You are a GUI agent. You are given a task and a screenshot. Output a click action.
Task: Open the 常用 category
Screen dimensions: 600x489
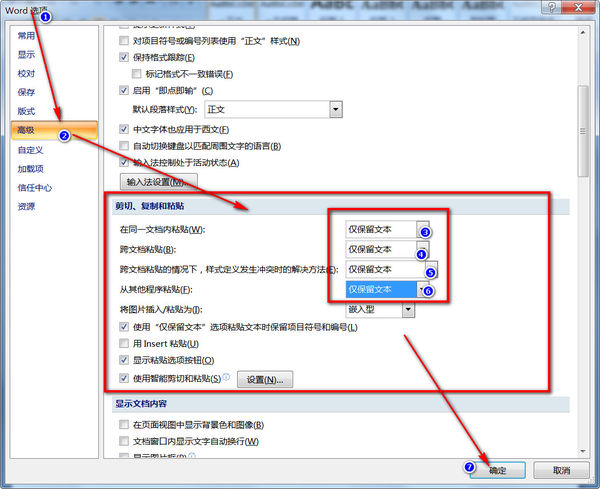(26, 36)
